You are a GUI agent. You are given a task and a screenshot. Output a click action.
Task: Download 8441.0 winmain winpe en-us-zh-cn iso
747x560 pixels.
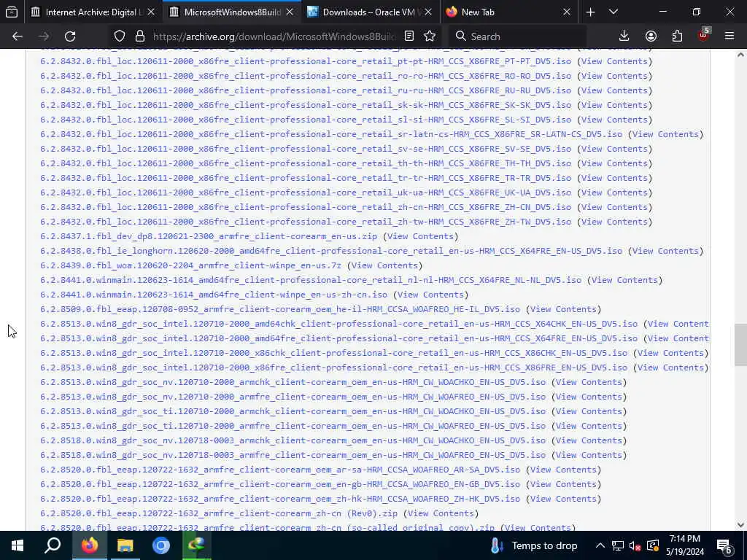click(x=214, y=295)
